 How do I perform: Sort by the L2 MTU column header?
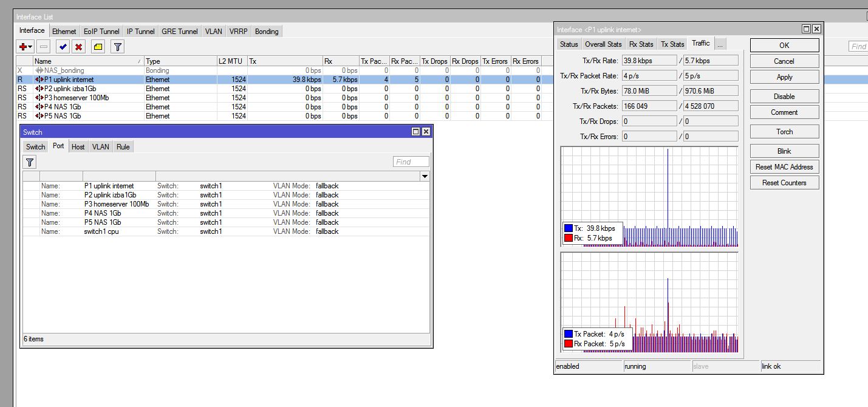point(232,61)
